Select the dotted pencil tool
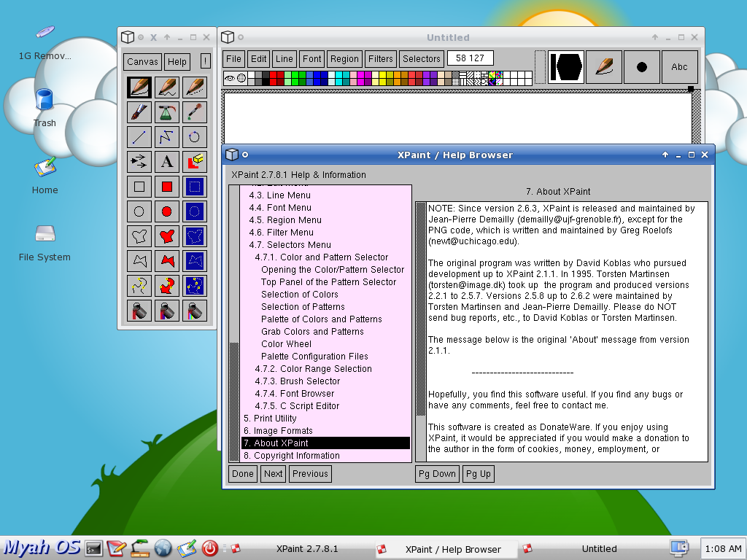 (x=194, y=87)
